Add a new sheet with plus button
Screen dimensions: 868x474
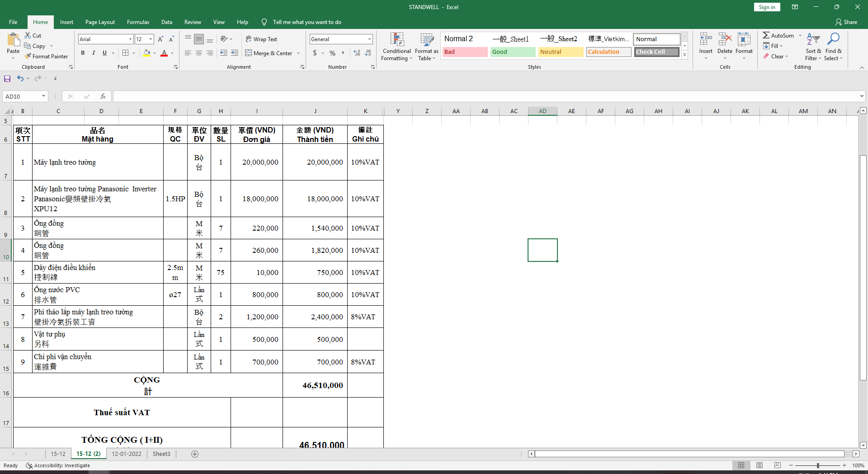[195, 454]
